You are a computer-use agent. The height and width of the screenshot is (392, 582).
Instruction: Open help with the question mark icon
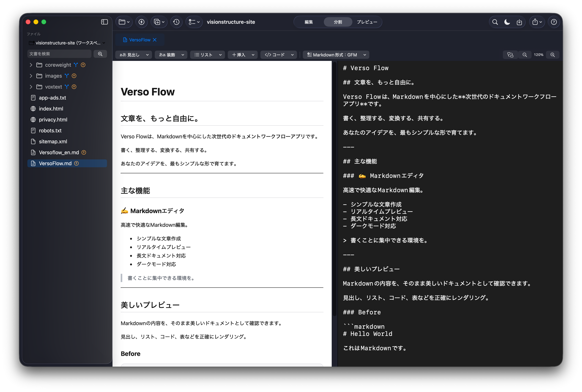(554, 22)
